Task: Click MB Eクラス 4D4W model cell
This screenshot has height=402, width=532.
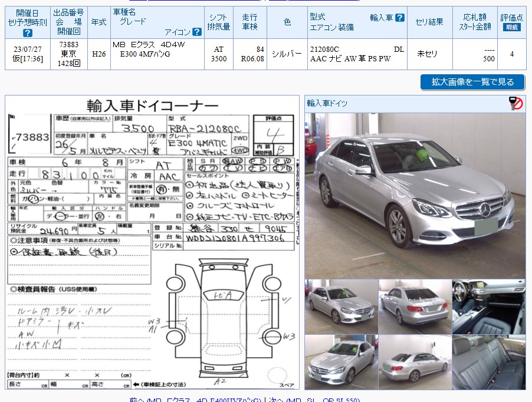Action: tap(157, 54)
